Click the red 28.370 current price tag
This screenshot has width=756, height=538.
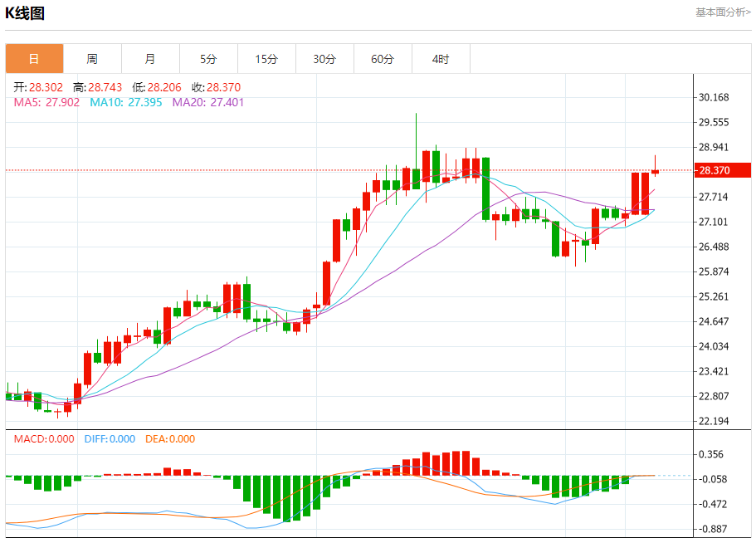[723, 171]
